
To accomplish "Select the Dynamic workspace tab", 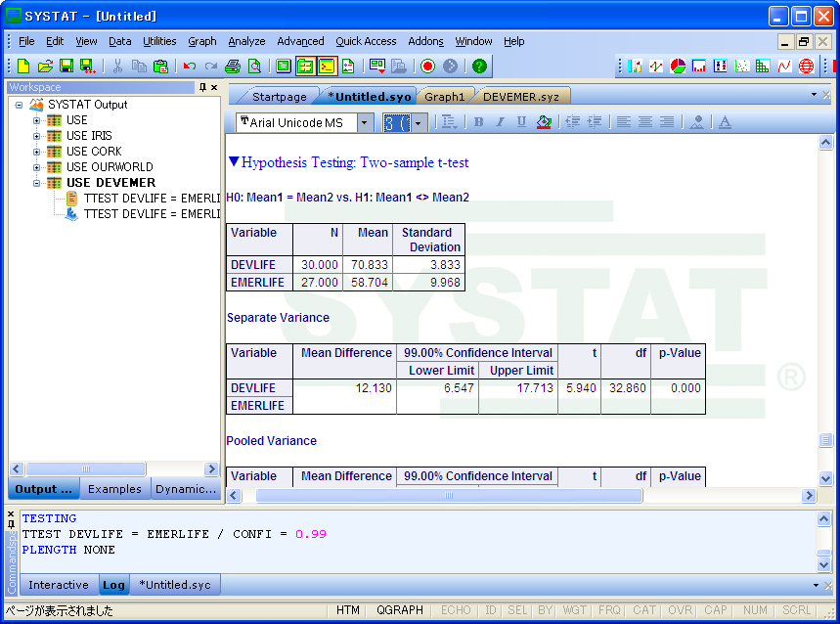I will coord(186,489).
